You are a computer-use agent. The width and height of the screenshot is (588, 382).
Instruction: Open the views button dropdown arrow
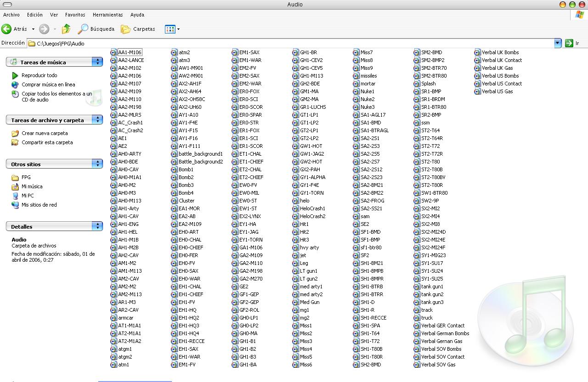[x=178, y=29]
